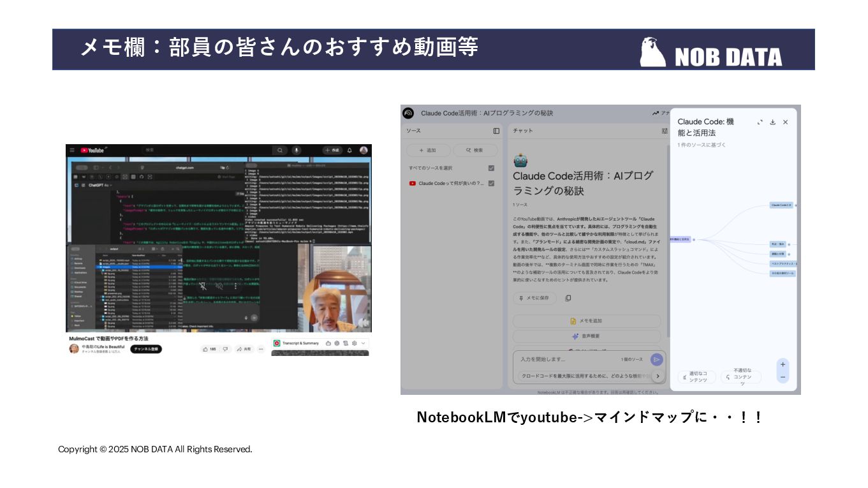This screenshot has width=868, height=488.
Task: Click the 共有 share button
Action: (244, 349)
